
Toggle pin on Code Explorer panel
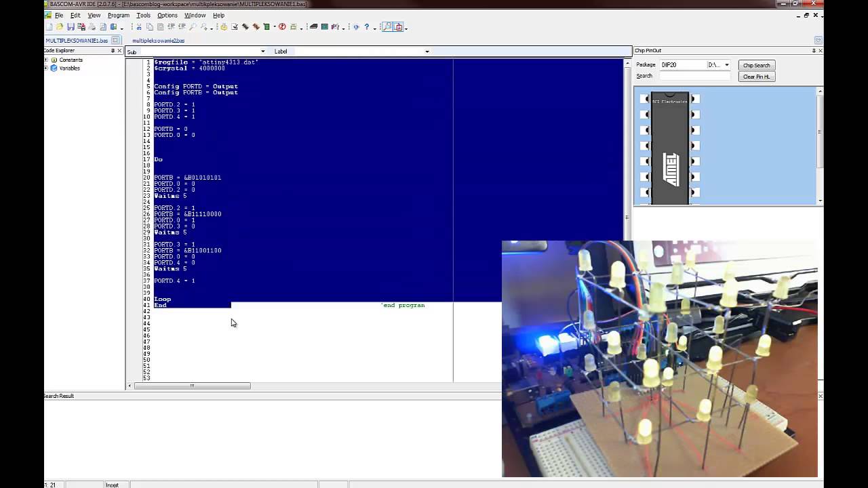point(113,51)
